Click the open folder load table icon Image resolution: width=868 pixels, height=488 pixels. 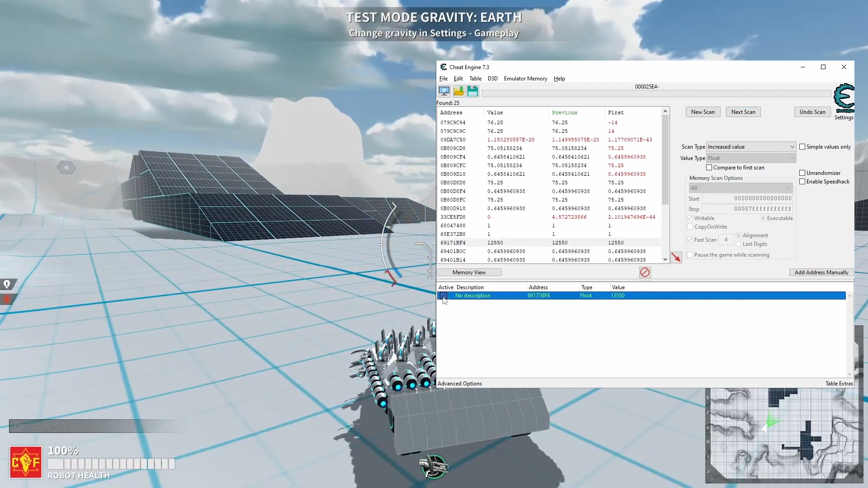click(459, 91)
